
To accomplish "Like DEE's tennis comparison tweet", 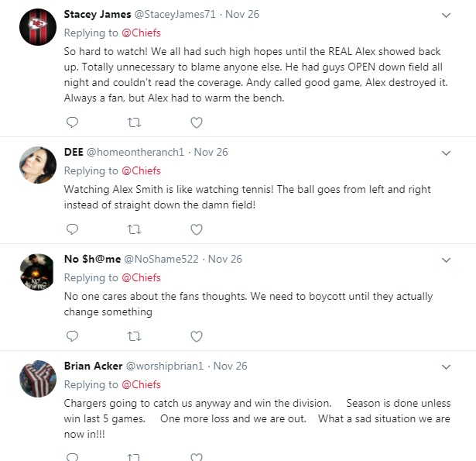I will (x=197, y=229).
